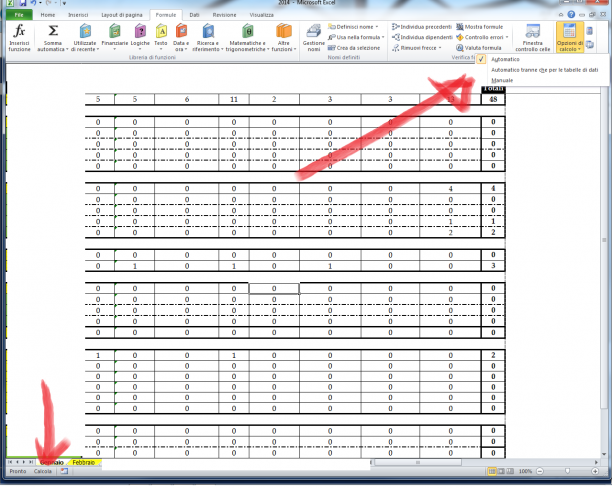Click the Calcola ora icon beside Opzioni di calcolo
The height and width of the screenshot is (488, 612).
(x=590, y=31)
